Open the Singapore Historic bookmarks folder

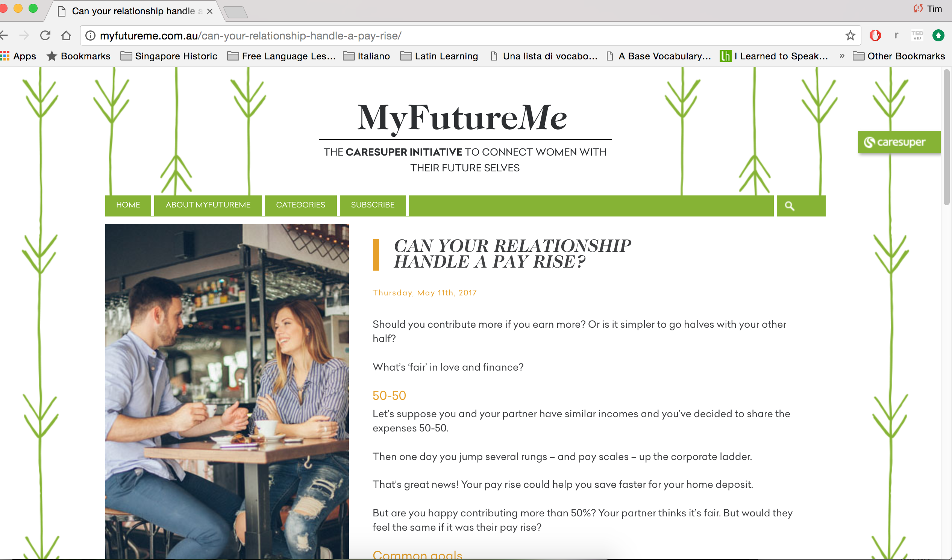(169, 56)
